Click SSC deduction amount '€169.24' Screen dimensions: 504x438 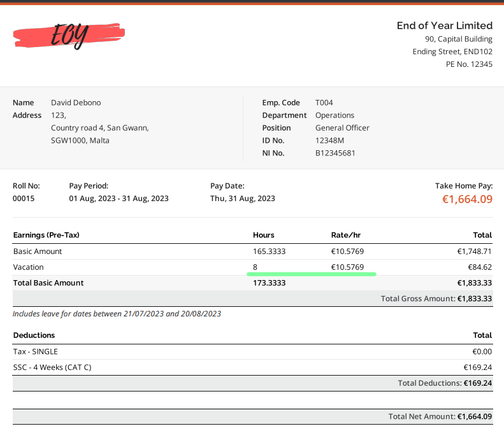pyautogui.click(x=478, y=367)
